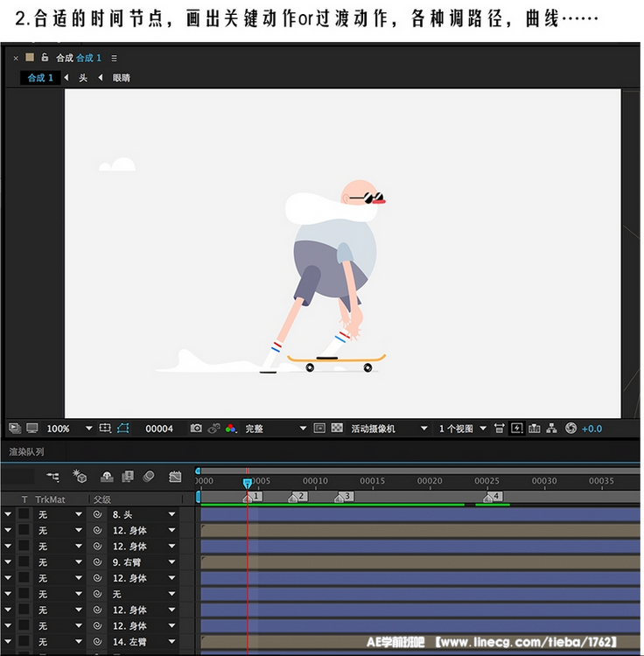Select the layer bar in 8. 头 row

click(420, 514)
